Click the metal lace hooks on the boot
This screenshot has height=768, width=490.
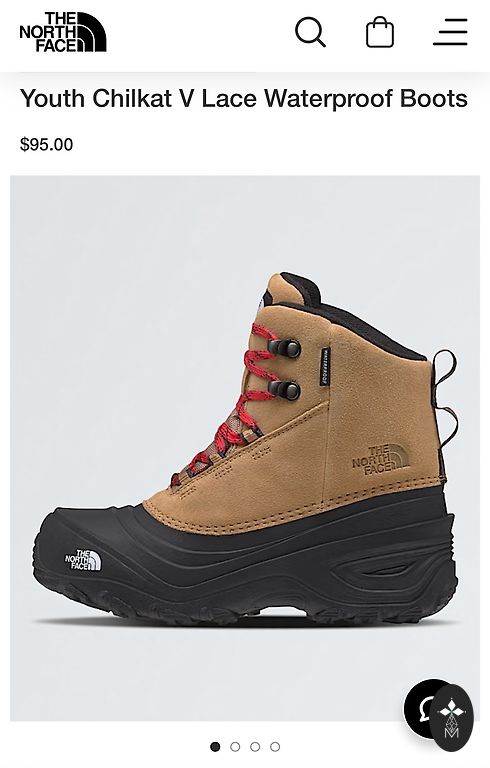click(284, 369)
